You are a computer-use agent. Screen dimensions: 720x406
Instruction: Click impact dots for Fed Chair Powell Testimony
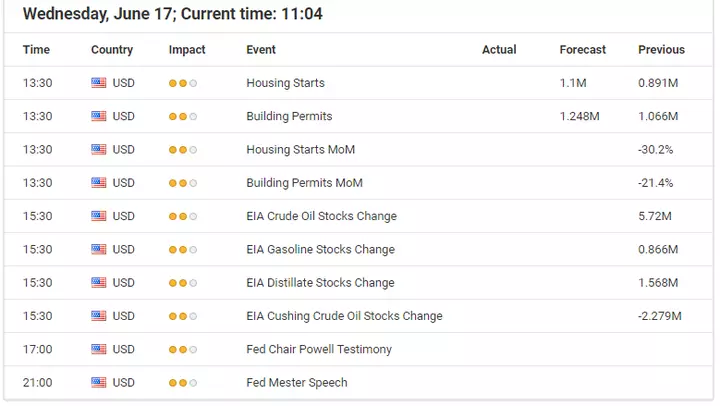[183, 350]
